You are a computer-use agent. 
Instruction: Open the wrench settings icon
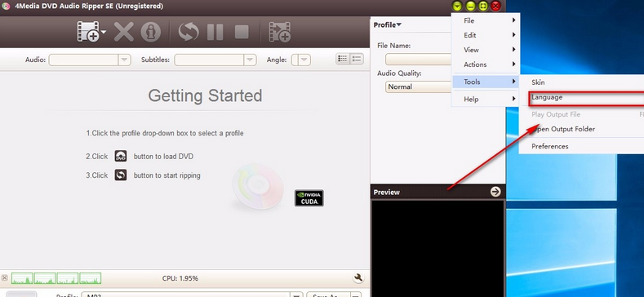point(358,278)
